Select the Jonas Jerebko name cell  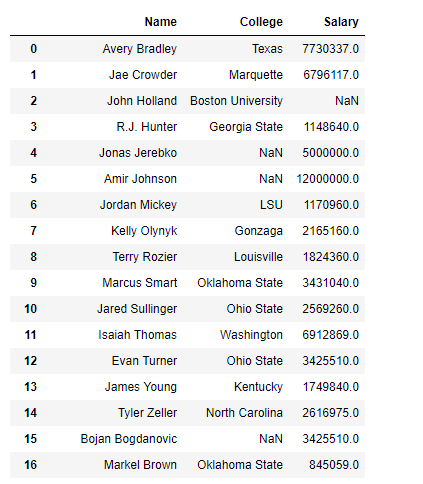point(138,153)
